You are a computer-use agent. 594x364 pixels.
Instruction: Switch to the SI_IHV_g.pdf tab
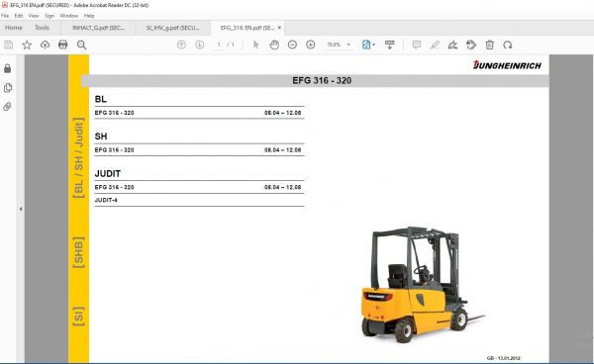click(172, 28)
